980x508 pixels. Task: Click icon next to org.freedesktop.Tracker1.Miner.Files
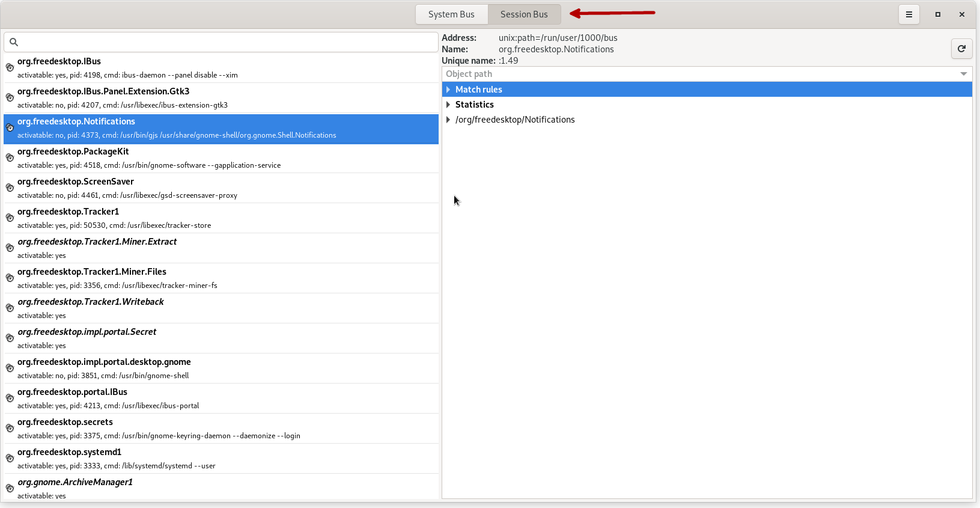pos(10,278)
